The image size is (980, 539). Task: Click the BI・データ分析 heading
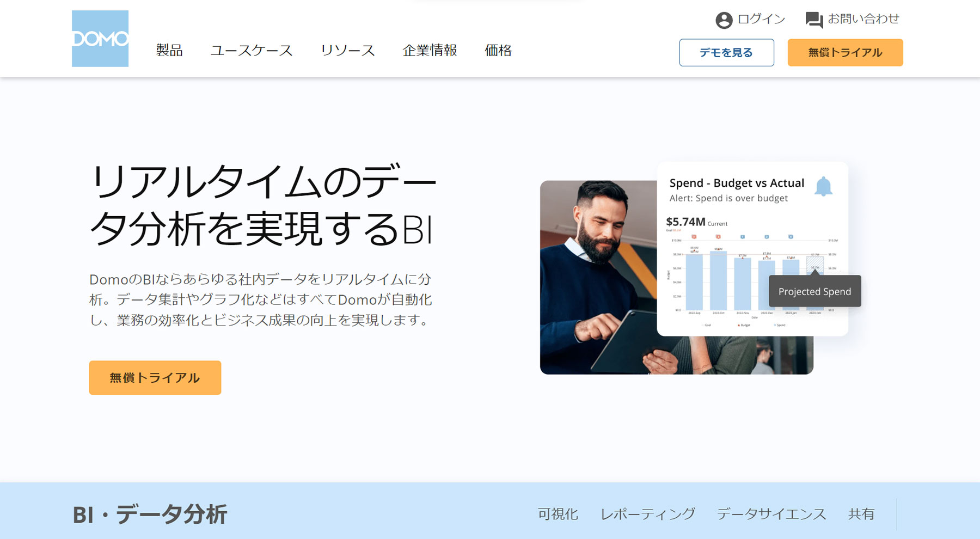tap(150, 514)
